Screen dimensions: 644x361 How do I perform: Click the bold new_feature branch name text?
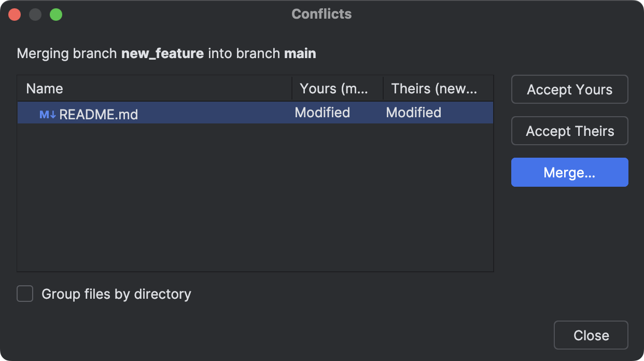(x=162, y=53)
